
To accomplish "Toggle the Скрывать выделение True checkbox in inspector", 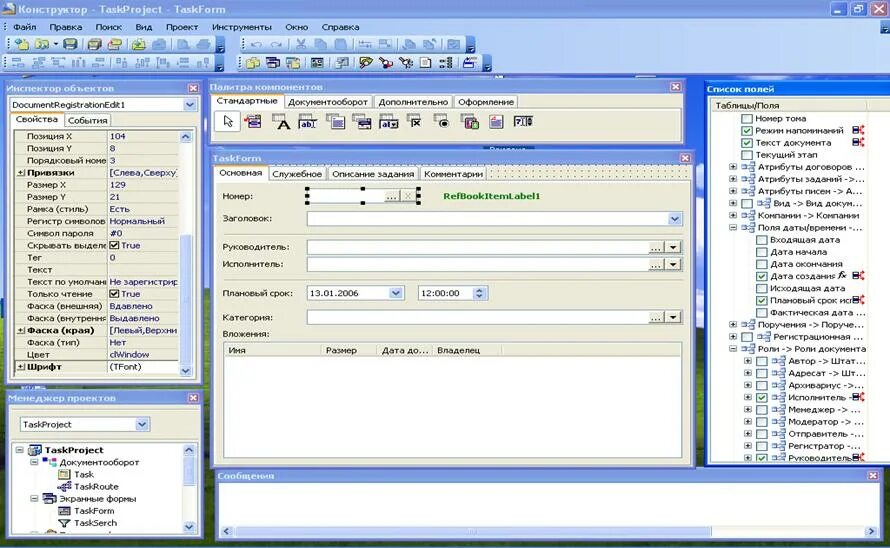I will point(114,245).
